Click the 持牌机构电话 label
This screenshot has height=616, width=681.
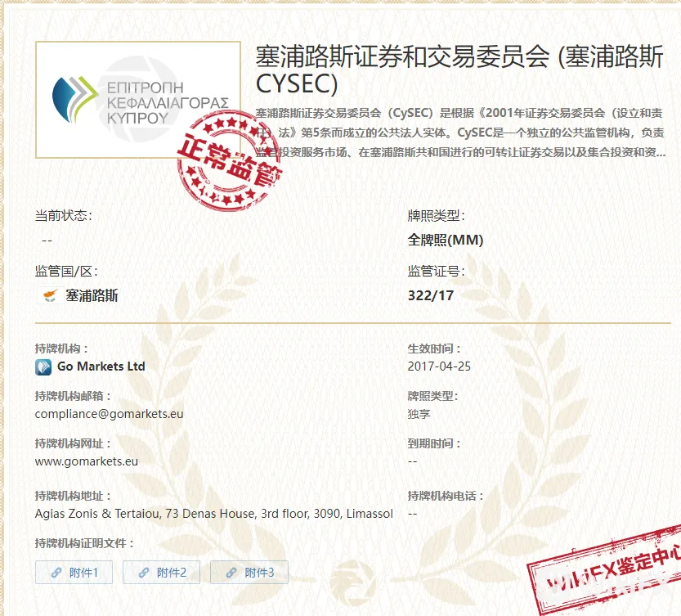click(x=446, y=496)
